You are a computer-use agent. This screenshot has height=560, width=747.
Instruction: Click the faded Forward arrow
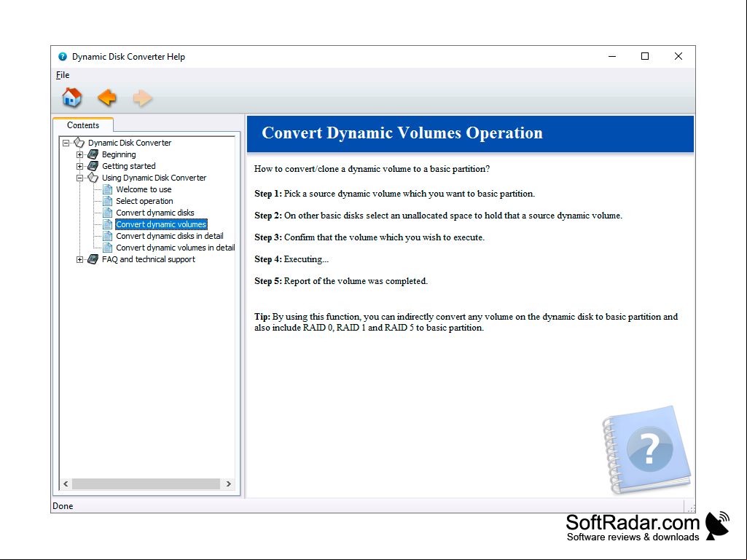tap(142, 98)
